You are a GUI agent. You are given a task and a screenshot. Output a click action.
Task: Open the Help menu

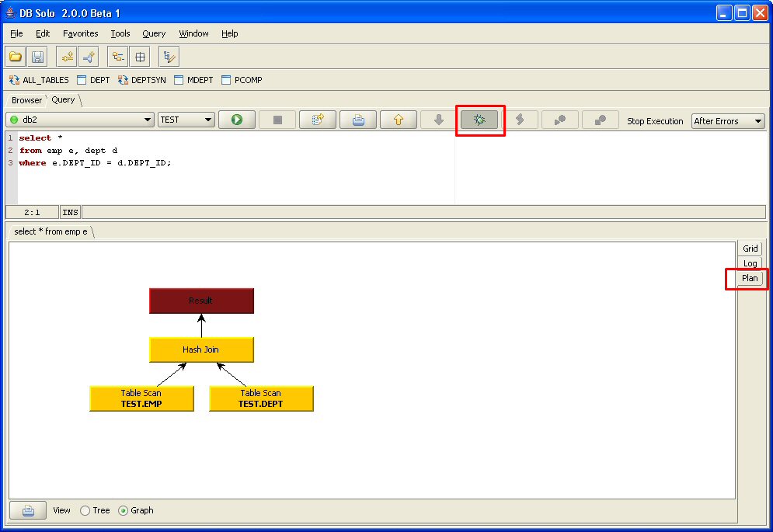[230, 33]
